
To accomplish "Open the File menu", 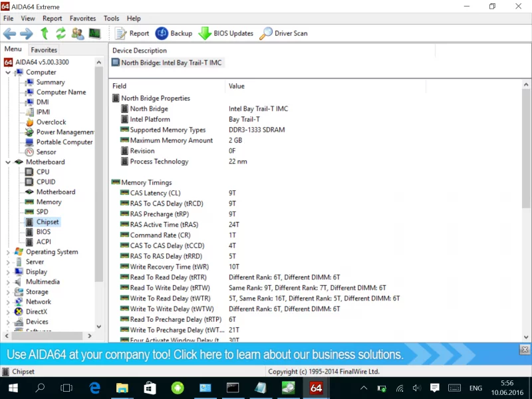I will (x=9, y=19).
